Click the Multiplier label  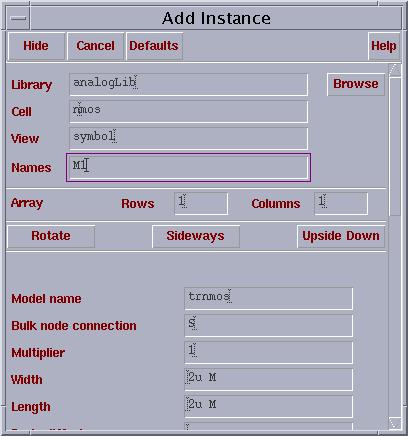point(38,353)
